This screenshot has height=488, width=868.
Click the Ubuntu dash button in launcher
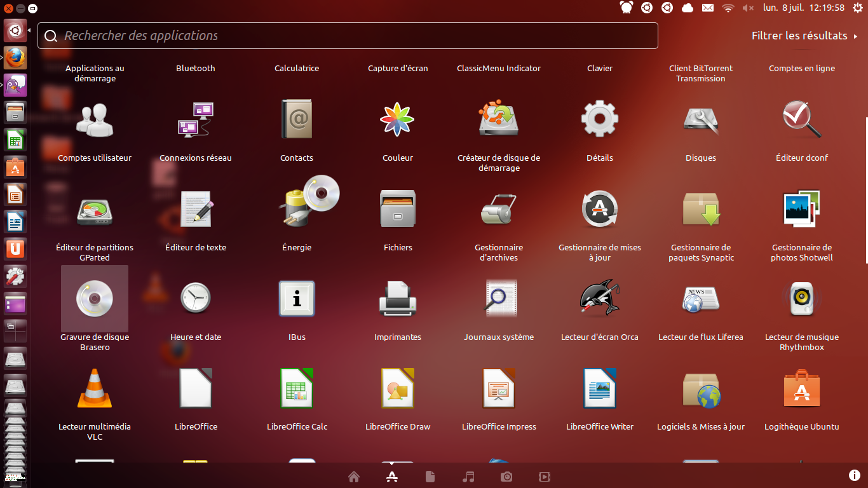[15, 30]
